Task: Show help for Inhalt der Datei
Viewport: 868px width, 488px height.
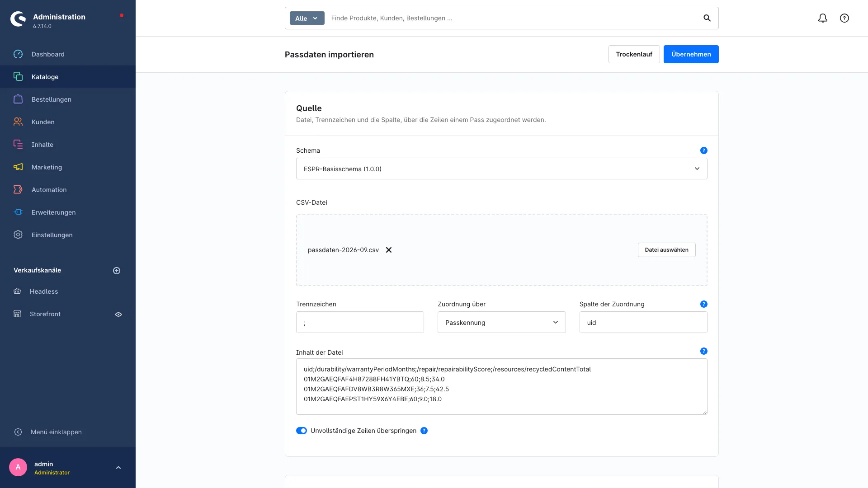Action: pos(704,351)
